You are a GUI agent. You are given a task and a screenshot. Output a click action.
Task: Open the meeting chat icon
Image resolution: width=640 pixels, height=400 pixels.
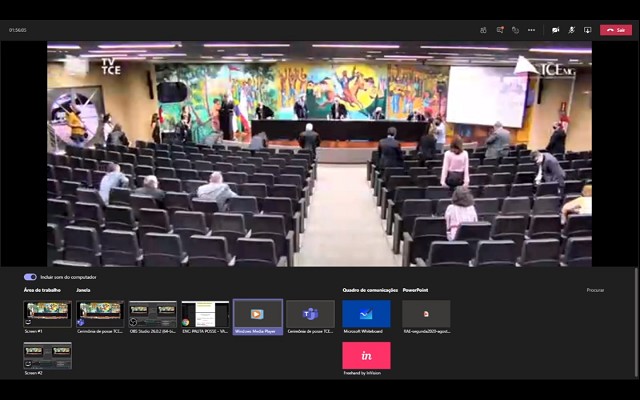click(500, 30)
